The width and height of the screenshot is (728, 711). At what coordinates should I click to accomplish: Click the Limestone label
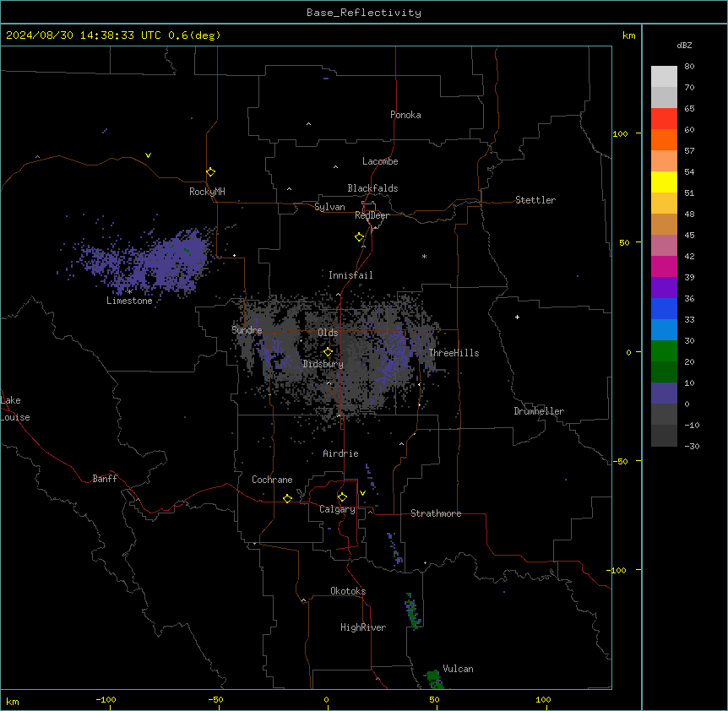point(129,301)
